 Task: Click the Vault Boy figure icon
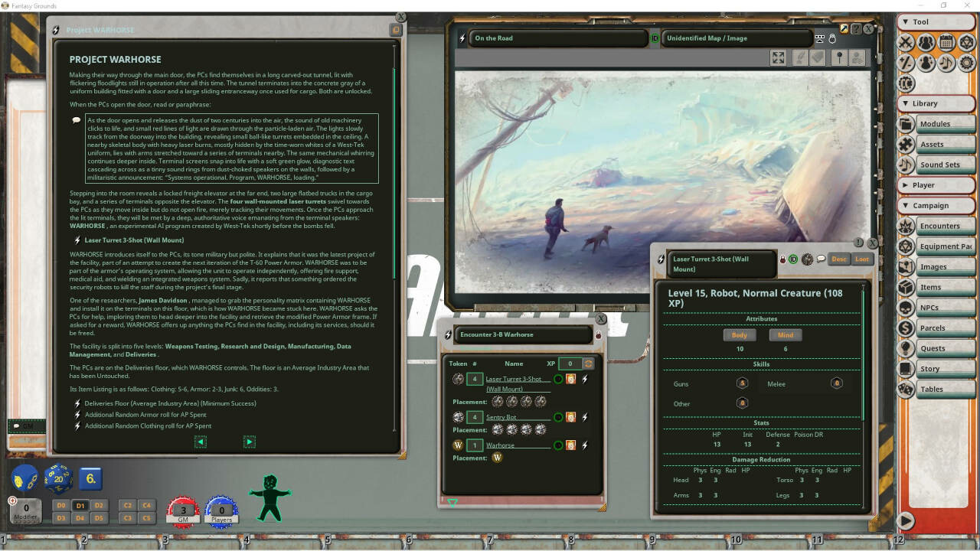tap(269, 497)
